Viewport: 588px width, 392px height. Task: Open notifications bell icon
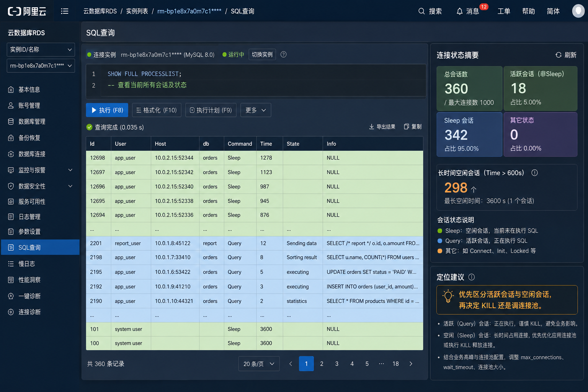pos(459,11)
